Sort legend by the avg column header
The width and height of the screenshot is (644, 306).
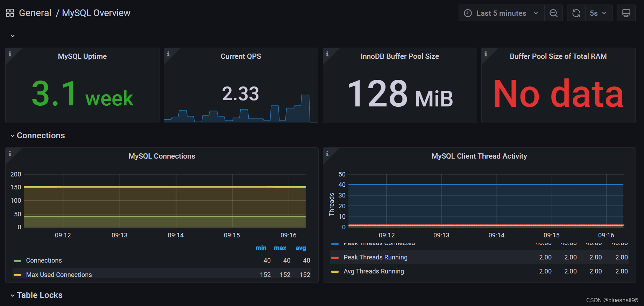301,248
